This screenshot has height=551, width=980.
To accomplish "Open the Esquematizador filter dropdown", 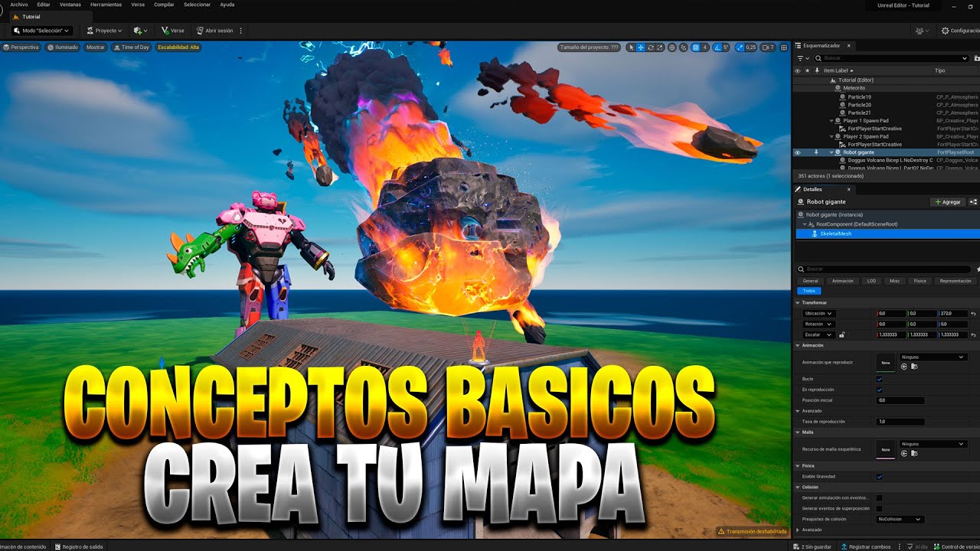I will (x=802, y=58).
